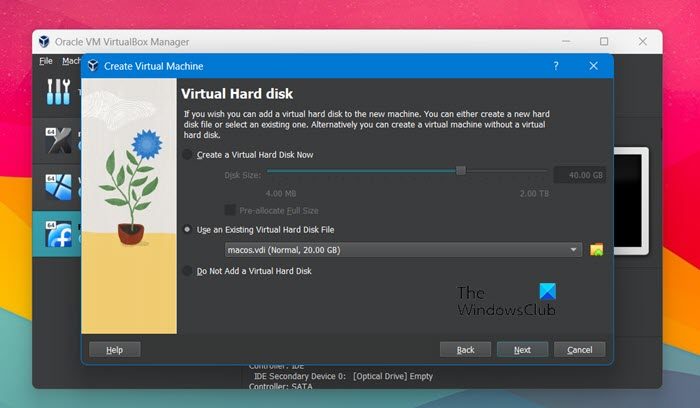
Task: Click the VM preview thumbnail in Manager
Action: click(x=631, y=201)
